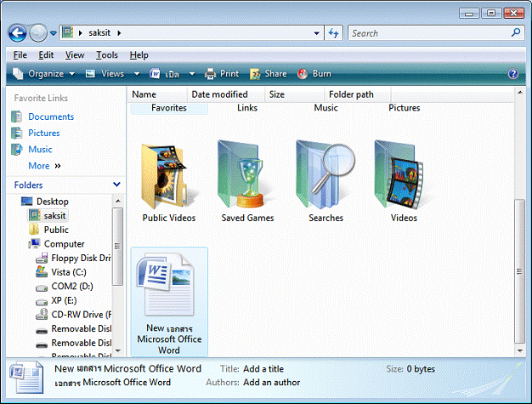
Task: Click inside the Search input field
Action: 430,33
